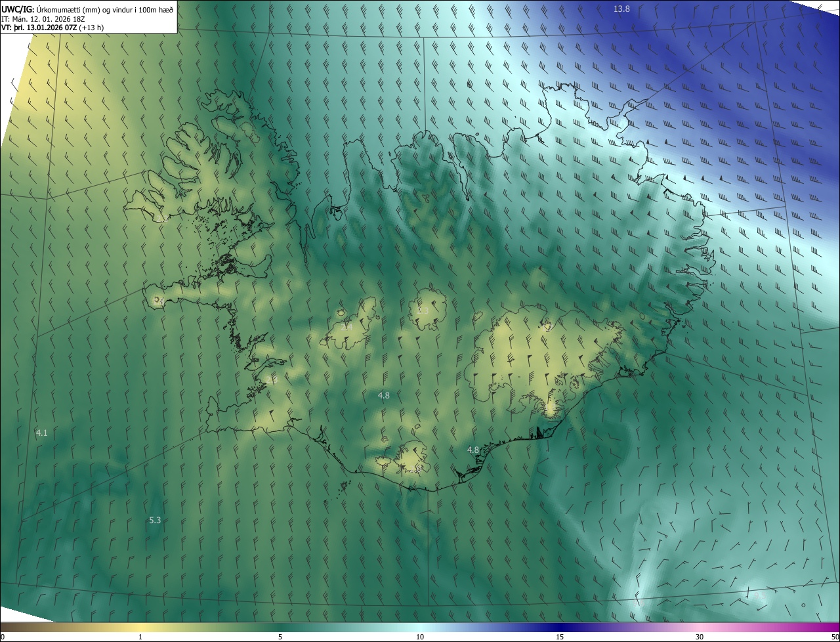
Task: Click the colour scale tick label "1"
Action: click(140, 637)
